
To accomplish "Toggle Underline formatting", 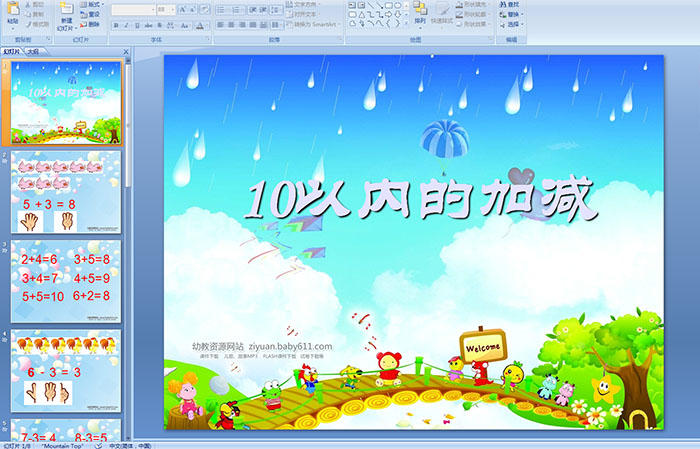I will click(x=137, y=25).
